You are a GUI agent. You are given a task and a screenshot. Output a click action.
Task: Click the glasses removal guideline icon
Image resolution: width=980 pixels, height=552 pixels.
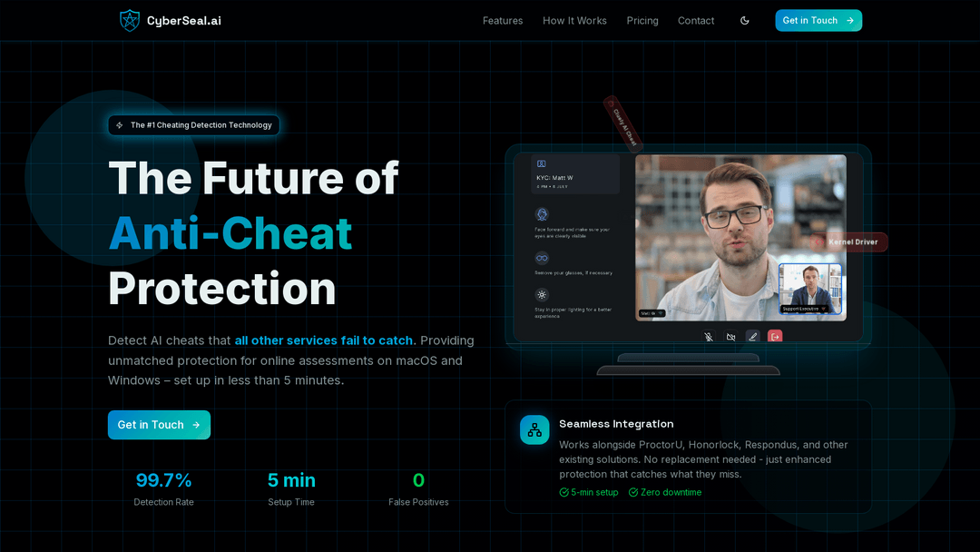click(x=541, y=258)
